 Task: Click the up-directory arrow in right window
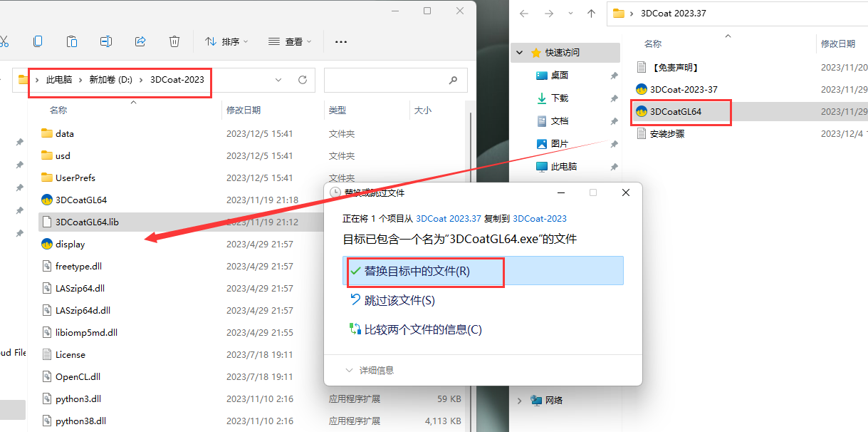pyautogui.click(x=591, y=13)
